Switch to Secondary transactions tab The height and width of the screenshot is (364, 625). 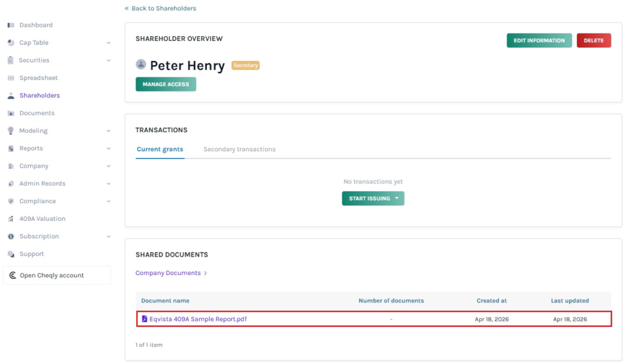click(x=239, y=149)
